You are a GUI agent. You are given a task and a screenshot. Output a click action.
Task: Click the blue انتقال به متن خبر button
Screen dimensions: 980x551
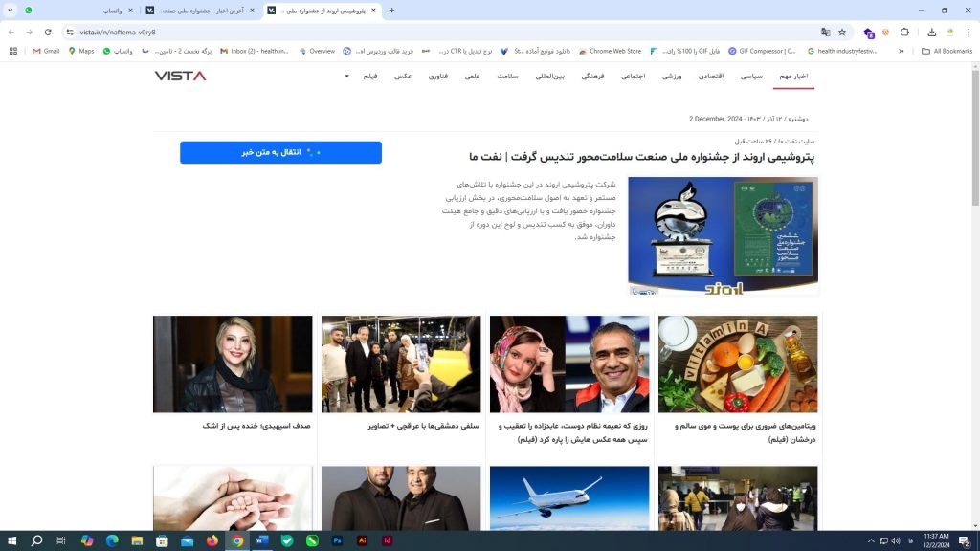click(x=280, y=152)
